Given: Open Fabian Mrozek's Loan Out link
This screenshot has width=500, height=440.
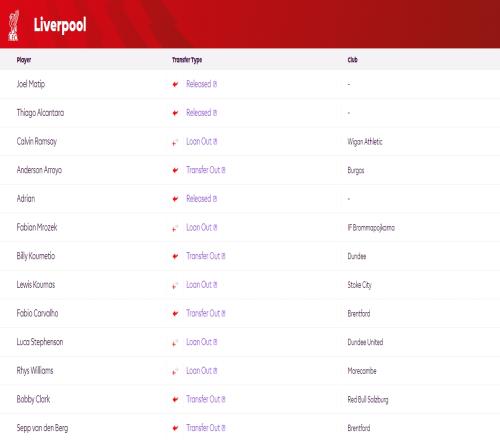Looking at the screenshot, I should (x=202, y=227).
